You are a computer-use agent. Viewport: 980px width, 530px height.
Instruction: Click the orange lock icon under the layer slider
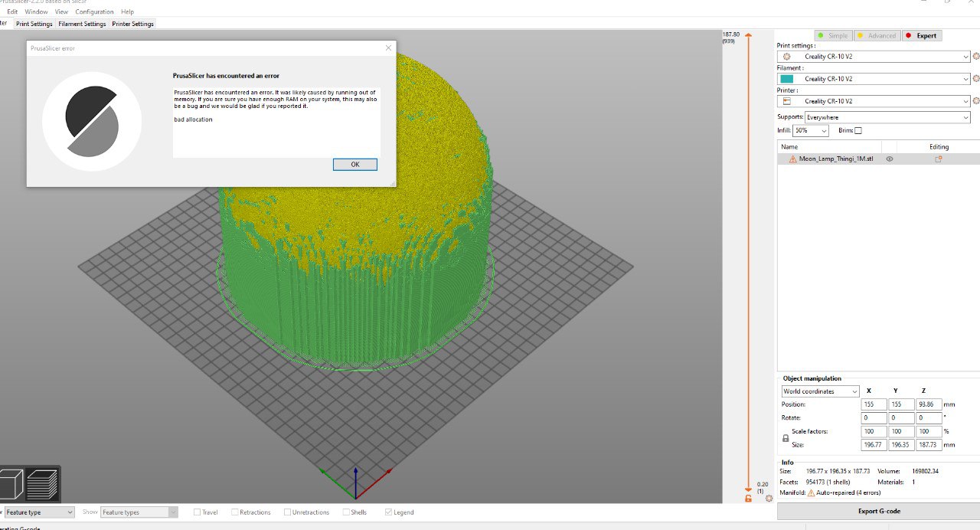tap(748, 499)
